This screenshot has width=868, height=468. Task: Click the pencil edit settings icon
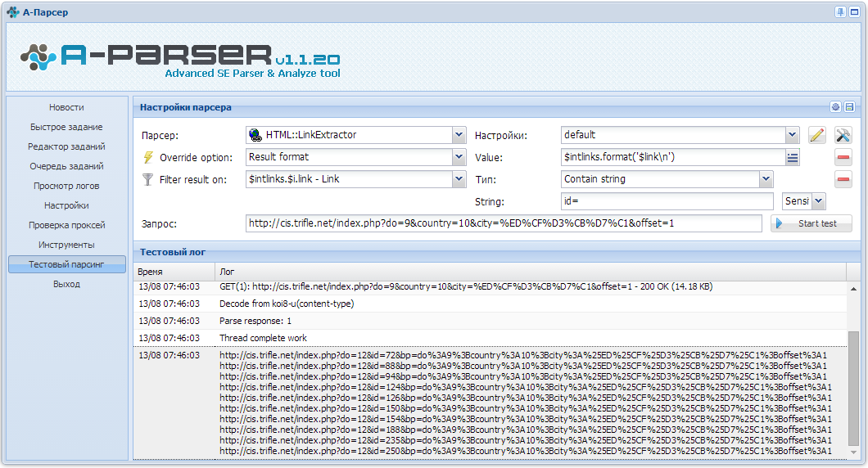tap(817, 135)
